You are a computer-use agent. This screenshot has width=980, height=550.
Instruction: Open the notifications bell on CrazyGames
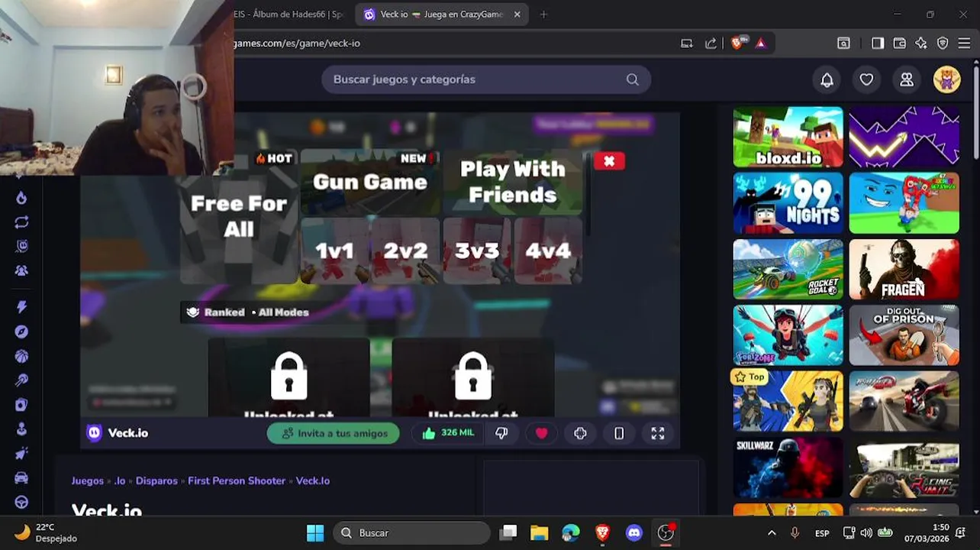click(x=827, y=79)
